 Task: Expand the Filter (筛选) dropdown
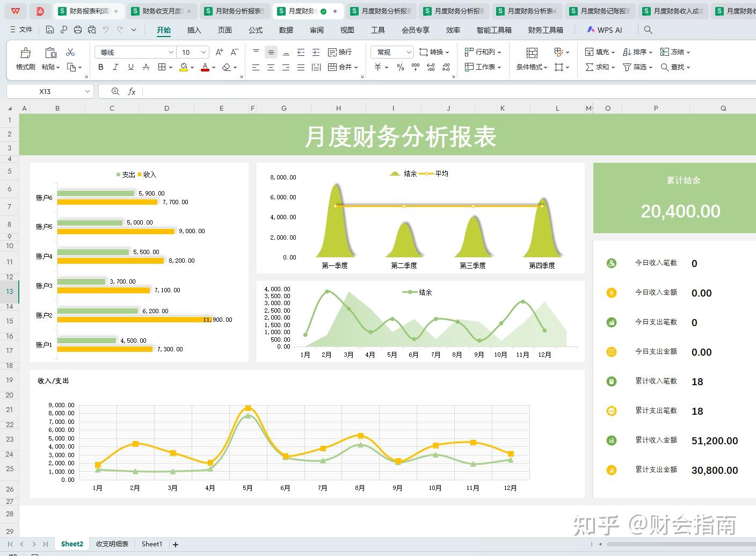point(650,68)
